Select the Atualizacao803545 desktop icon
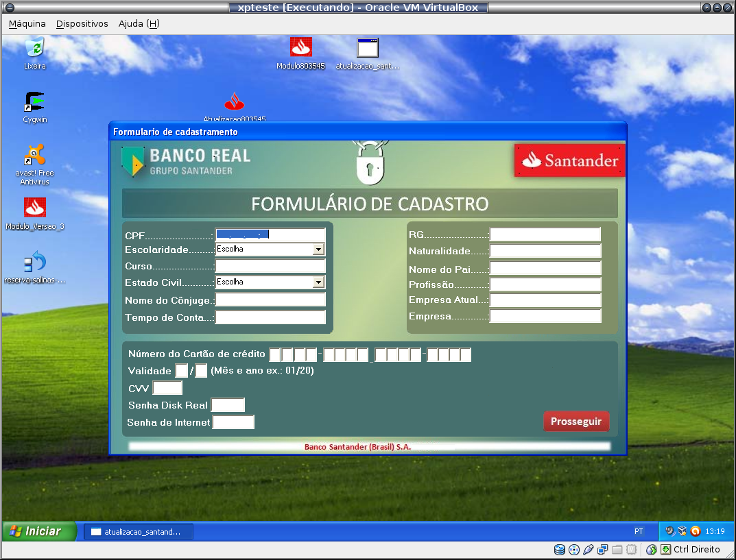This screenshot has height=560, width=736. tap(234, 106)
